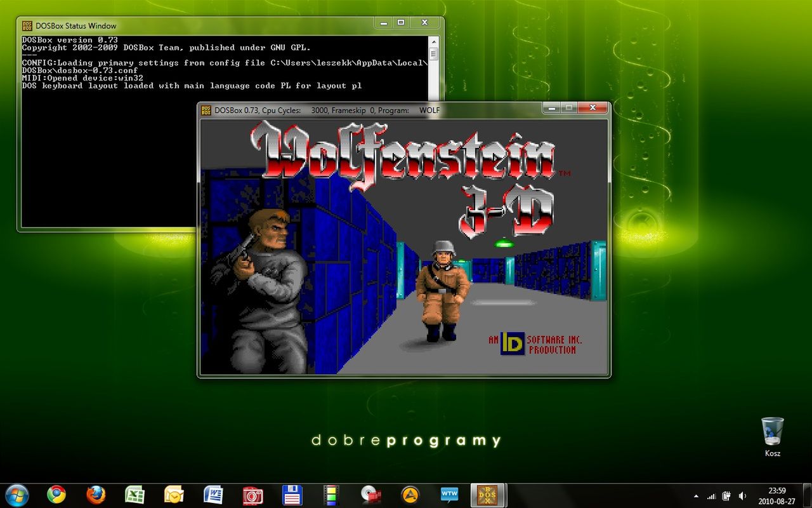
Task: Click the 'Copyright 2002-2009 DOSBox Team' line
Action: (x=166, y=48)
